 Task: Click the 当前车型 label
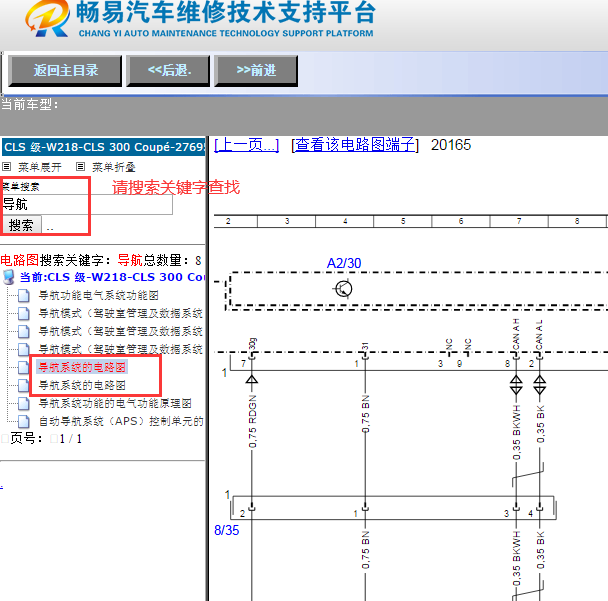point(29,104)
